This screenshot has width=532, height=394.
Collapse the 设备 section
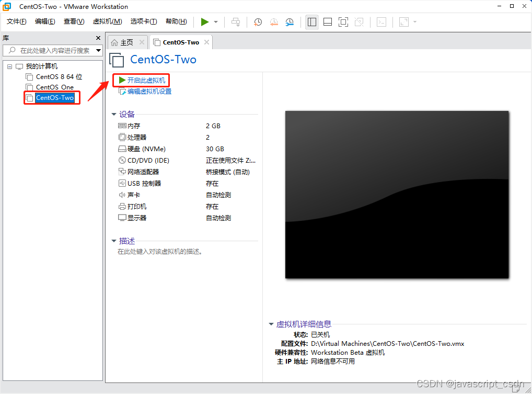pyautogui.click(x=114, y=115)
